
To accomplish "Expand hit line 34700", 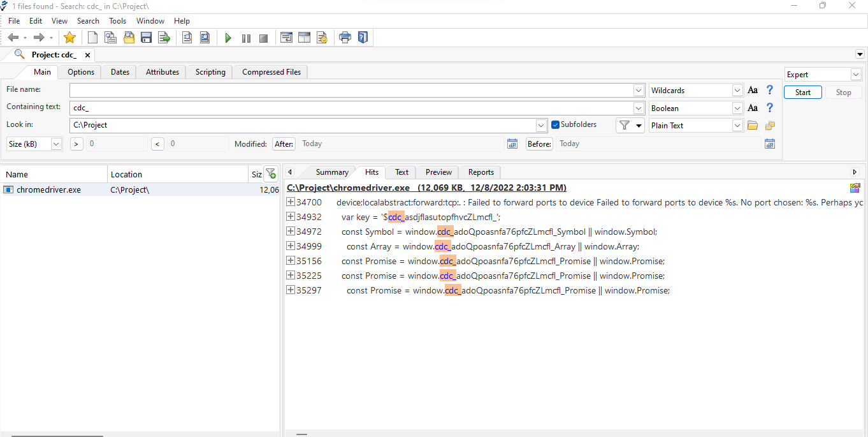I will point(291,202).
